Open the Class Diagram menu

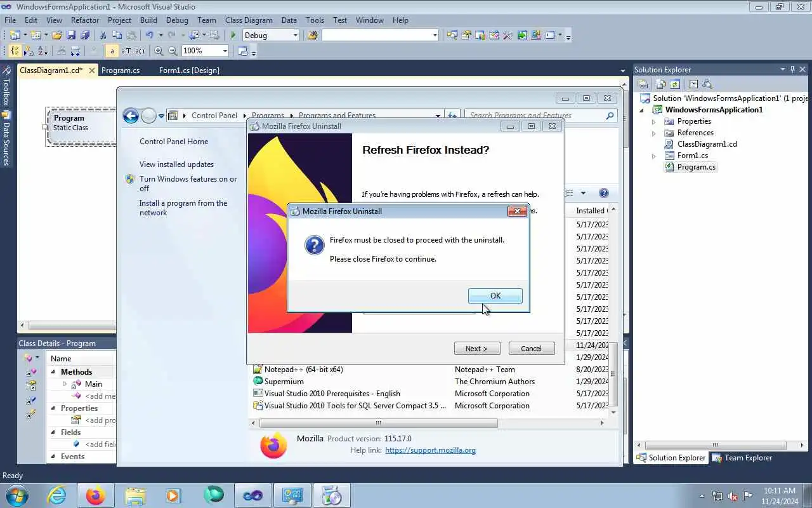(249, 20)
